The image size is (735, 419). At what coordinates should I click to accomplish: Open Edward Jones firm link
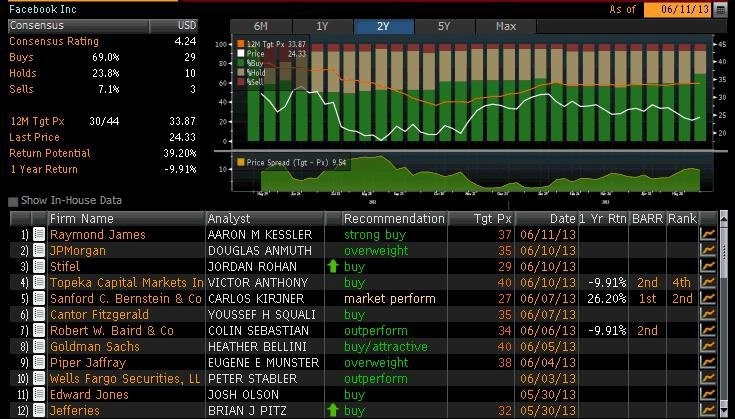pyautogui.click(x=89, y=394)
